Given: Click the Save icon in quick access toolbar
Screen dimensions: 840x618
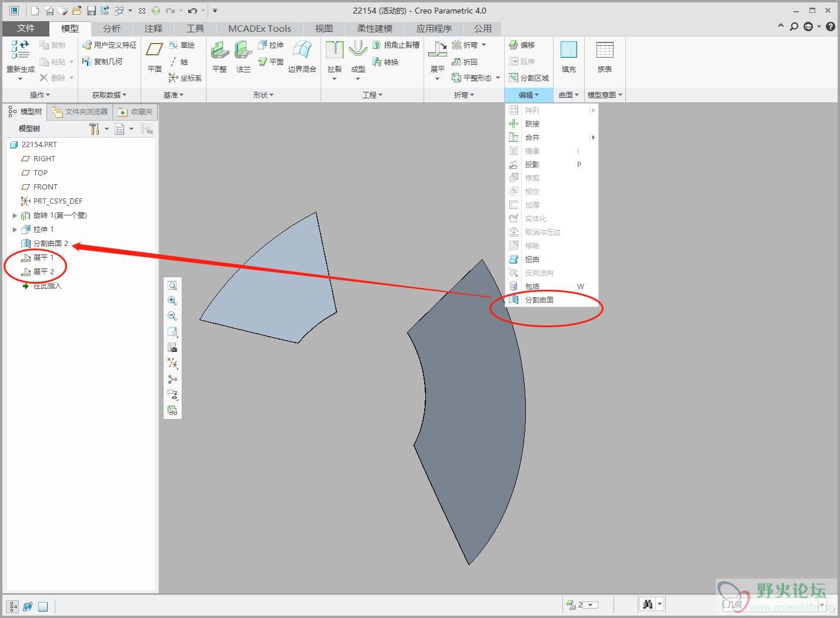Looking at the screenshot, I should [91, 11].
